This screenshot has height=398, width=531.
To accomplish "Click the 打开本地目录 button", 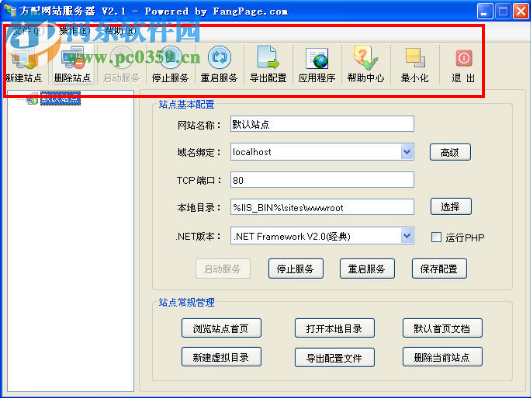I will point(335,328).
